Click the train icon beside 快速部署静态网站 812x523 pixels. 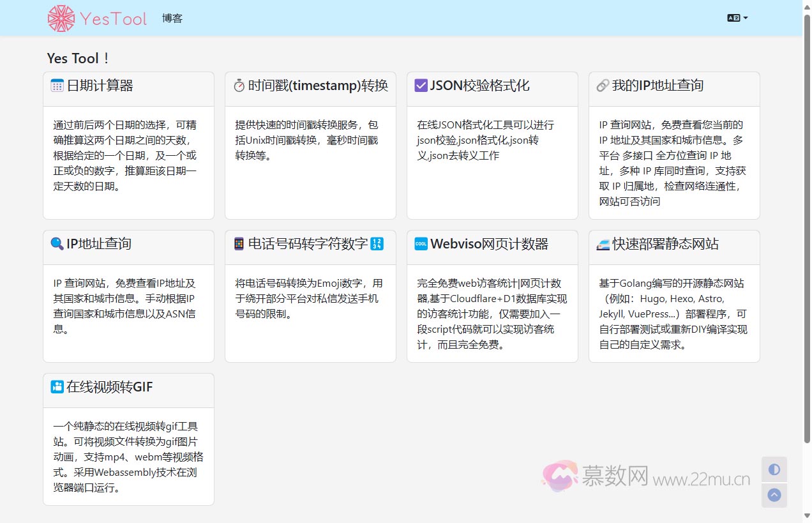tap(603, 244)
